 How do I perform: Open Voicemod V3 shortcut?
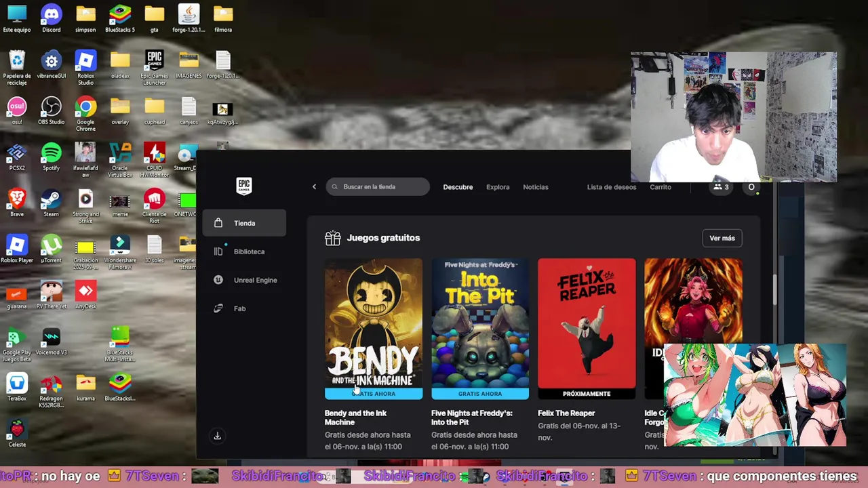(x=51, y=341)
